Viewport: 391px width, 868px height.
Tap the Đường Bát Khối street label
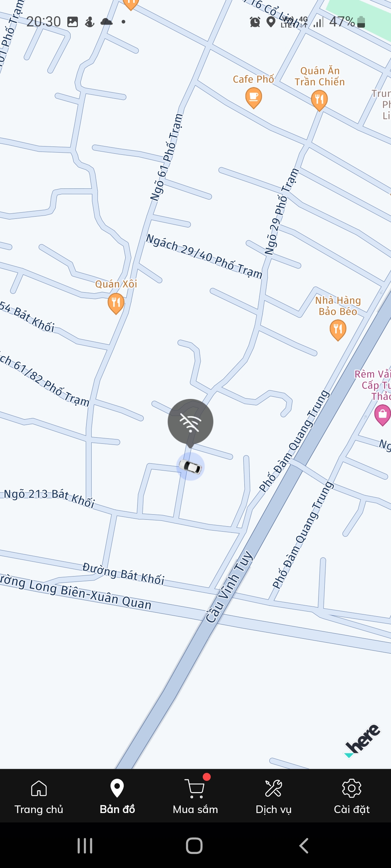[123, 574]
